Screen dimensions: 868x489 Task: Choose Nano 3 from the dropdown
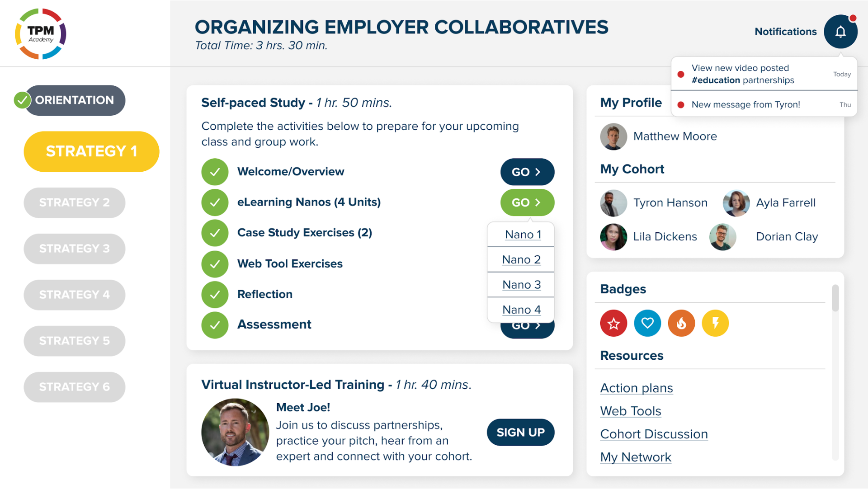[x=521, y=285]
